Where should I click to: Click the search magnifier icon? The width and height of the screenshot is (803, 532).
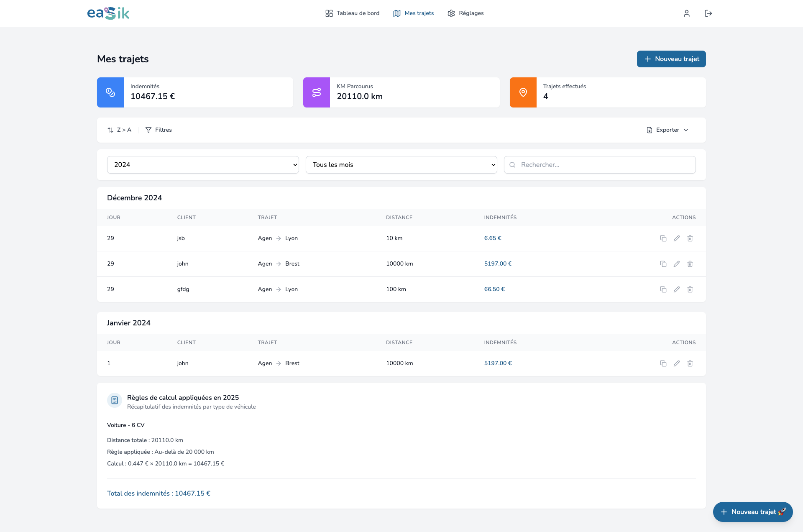tap(512, 165)
